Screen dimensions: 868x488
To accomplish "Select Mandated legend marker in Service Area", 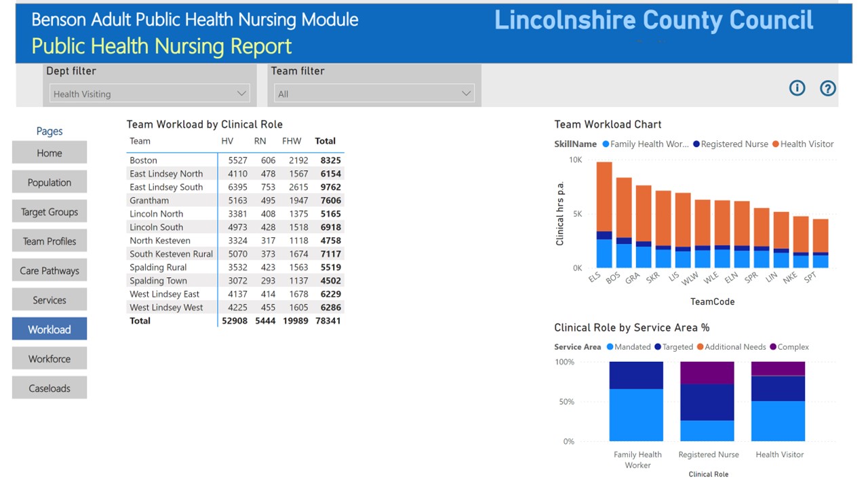I will click(610, 347).
